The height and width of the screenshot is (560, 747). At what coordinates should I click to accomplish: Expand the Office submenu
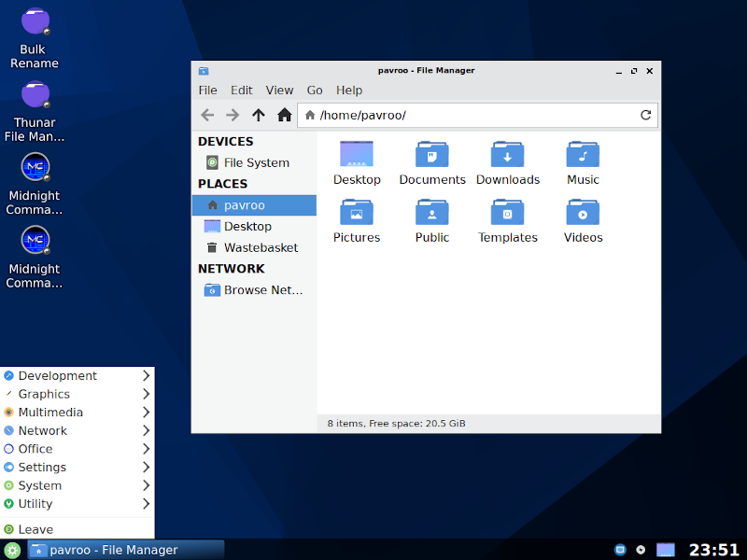(78, 449)
